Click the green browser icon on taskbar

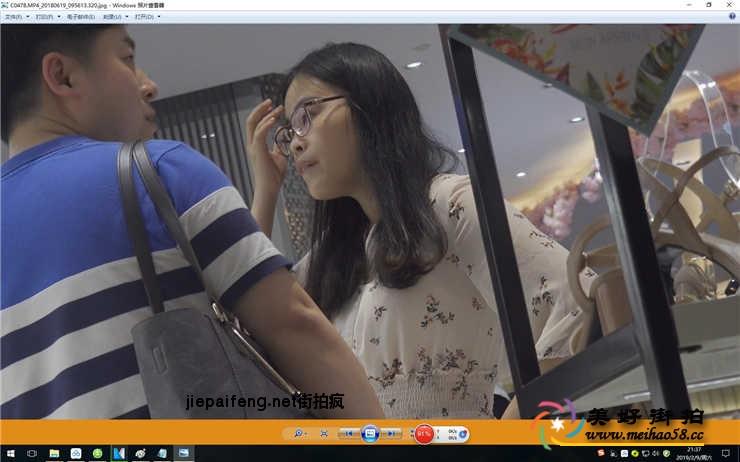[97, 453]
